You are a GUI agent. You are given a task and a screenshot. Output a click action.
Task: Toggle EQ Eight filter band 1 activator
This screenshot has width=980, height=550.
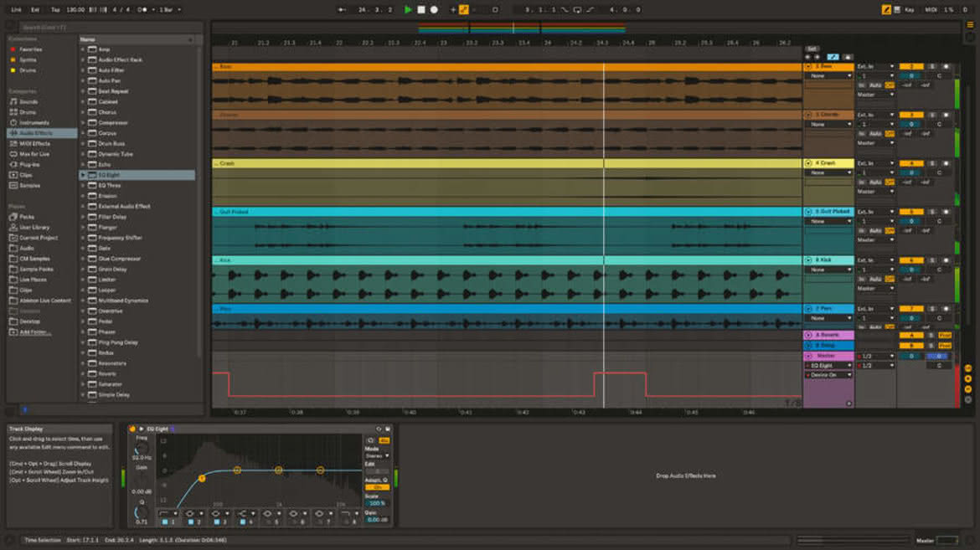click(165, 522)
